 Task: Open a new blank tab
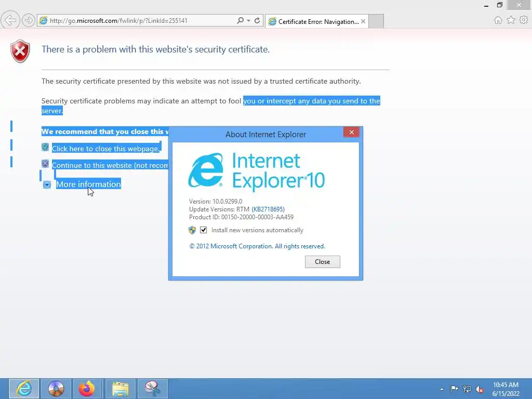point(376,21)
